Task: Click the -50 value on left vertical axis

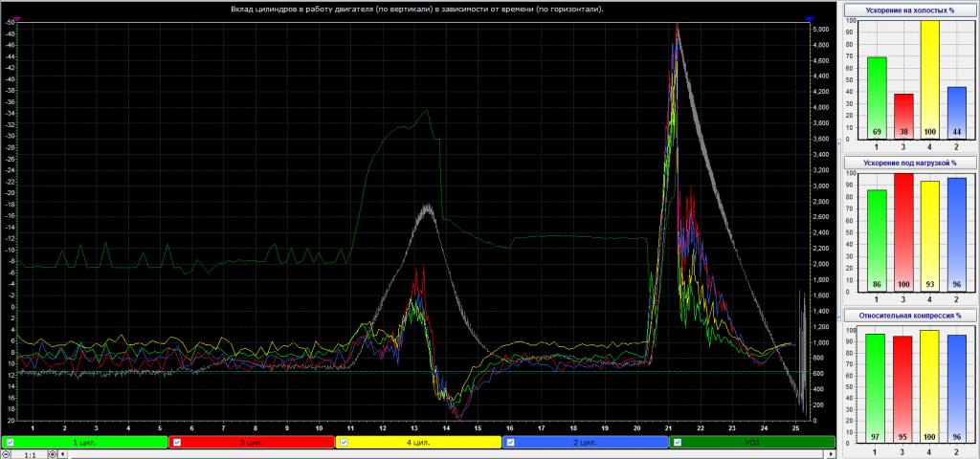Action: coord(10,23)
